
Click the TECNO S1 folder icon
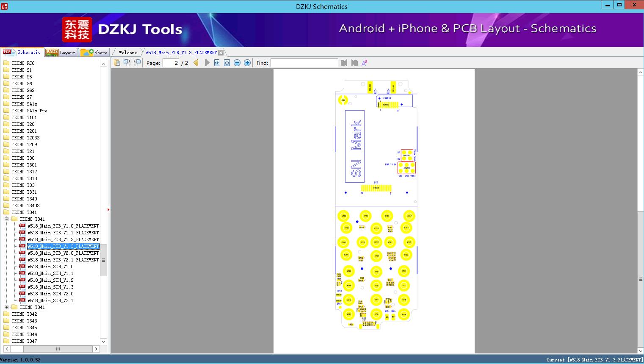point(6,69)
